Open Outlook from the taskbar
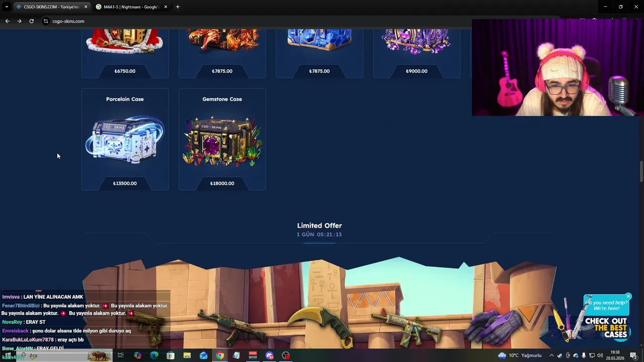The height and width of the screenshot is (362, 644). 203,355
